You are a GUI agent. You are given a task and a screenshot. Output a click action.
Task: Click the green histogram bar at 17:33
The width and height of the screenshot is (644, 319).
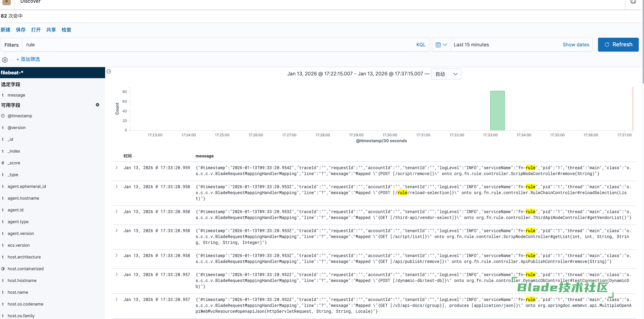pos(497,111)
